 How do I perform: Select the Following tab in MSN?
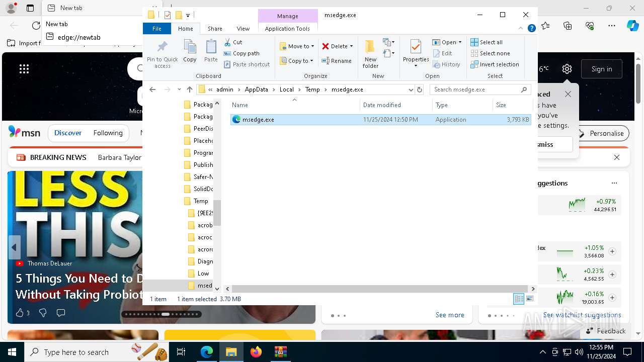[x=108, y=133]
